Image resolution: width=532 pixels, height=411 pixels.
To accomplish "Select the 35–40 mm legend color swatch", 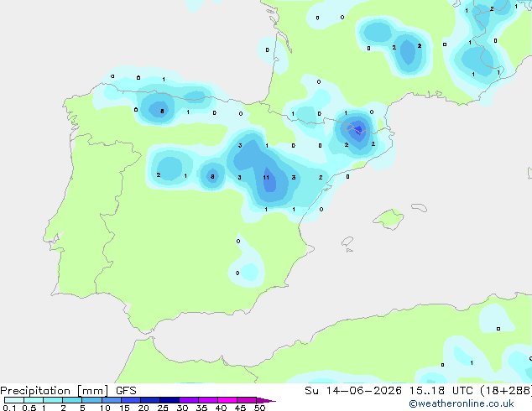I will (x=207, y=400).
